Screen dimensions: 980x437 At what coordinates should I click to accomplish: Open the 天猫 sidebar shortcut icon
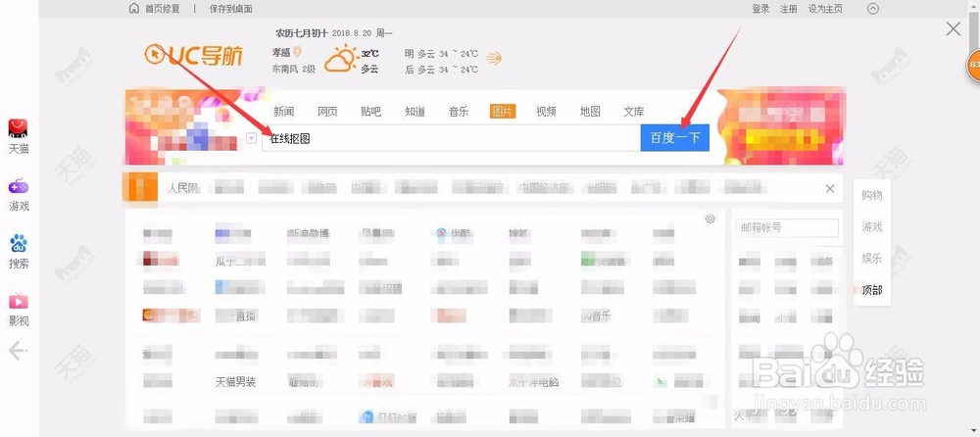(18, 128)
